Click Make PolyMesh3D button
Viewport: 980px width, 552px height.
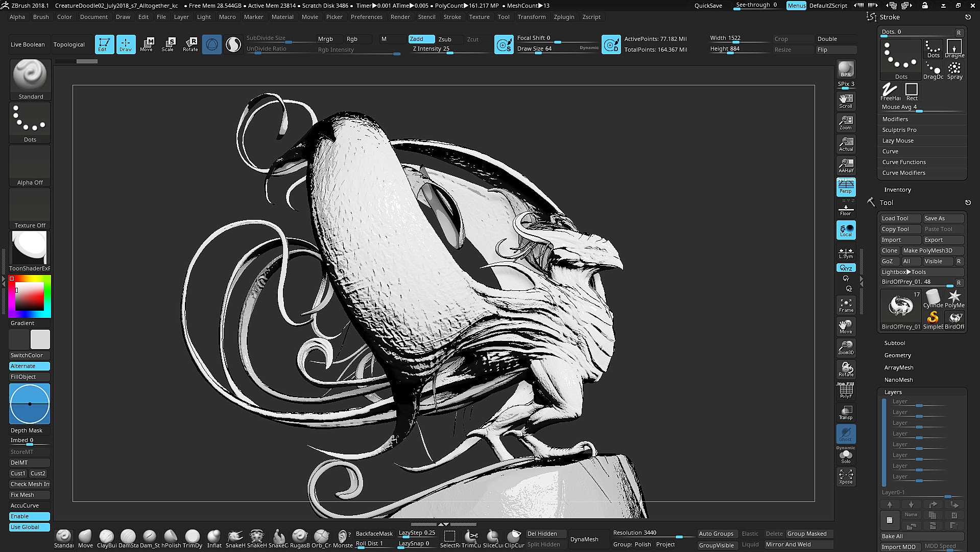(x=932, y=250)
